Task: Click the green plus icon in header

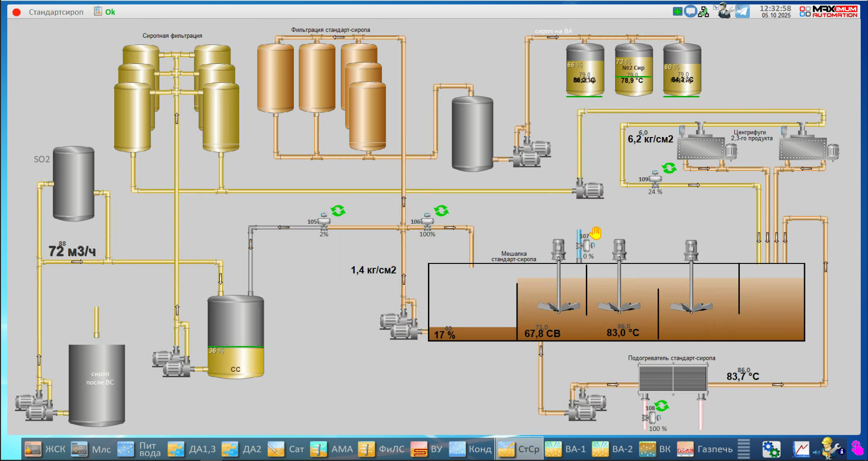Action: (678, 11)
